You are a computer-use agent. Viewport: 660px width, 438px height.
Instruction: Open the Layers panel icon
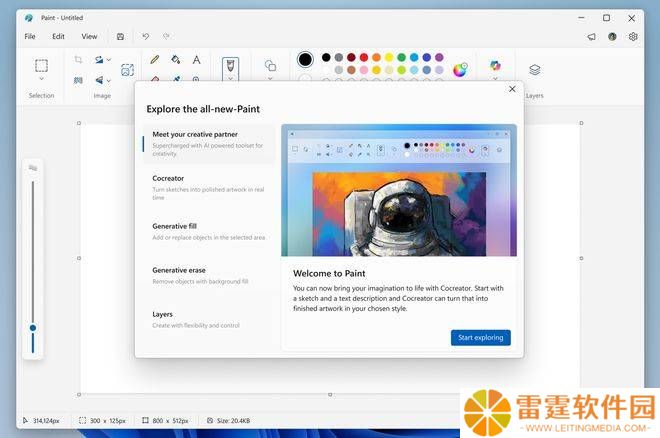(x=535, y=70)
